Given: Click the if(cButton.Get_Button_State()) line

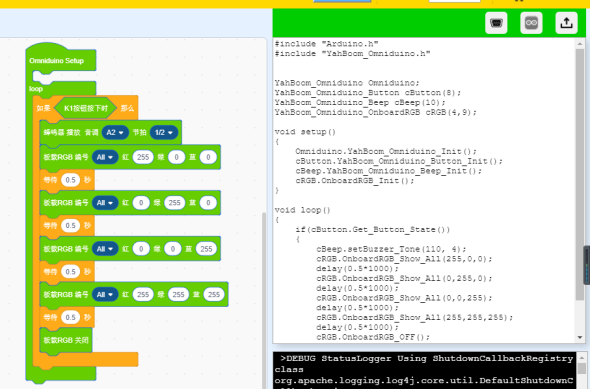Looking at the screenshot, I should point(372,230).
